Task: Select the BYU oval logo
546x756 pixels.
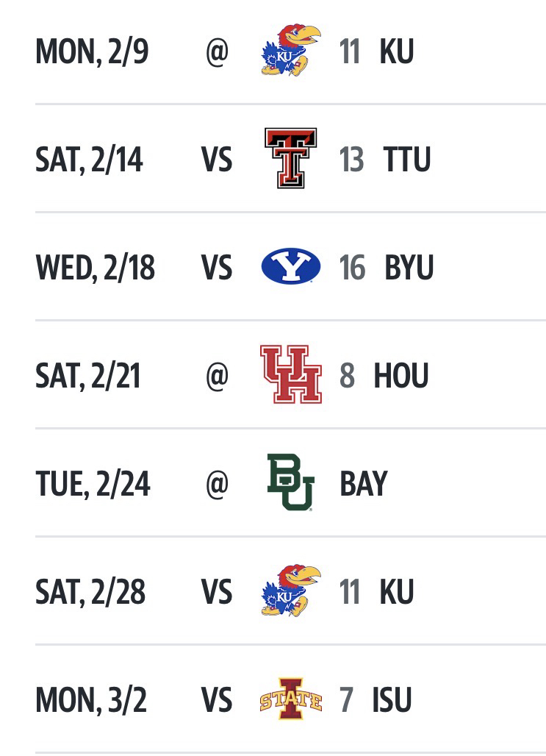Action: [x=291, y=266]
